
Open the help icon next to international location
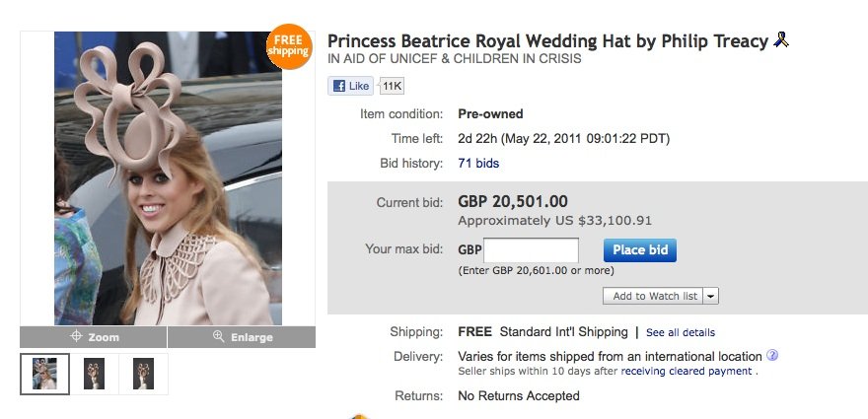[772, 356]
